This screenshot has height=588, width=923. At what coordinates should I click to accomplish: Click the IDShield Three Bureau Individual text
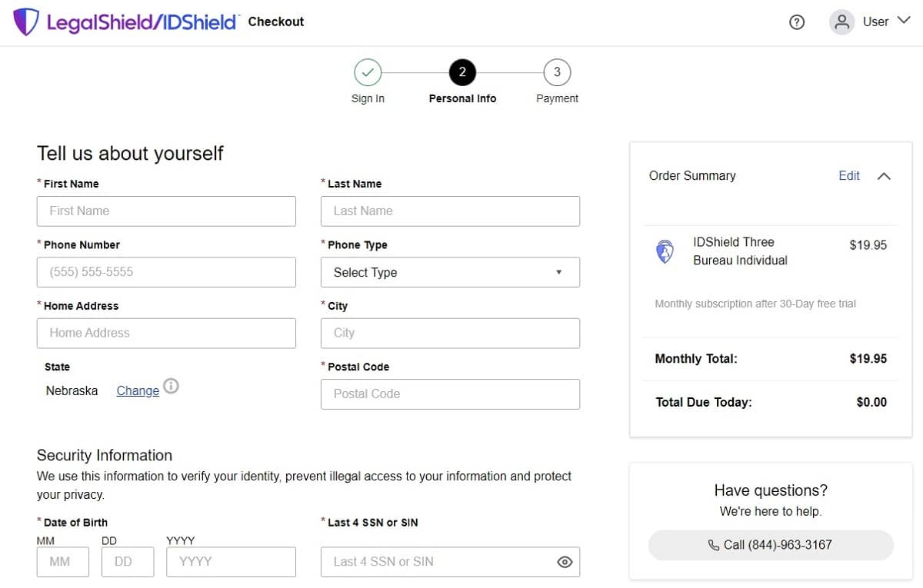(x=740, y=251)
